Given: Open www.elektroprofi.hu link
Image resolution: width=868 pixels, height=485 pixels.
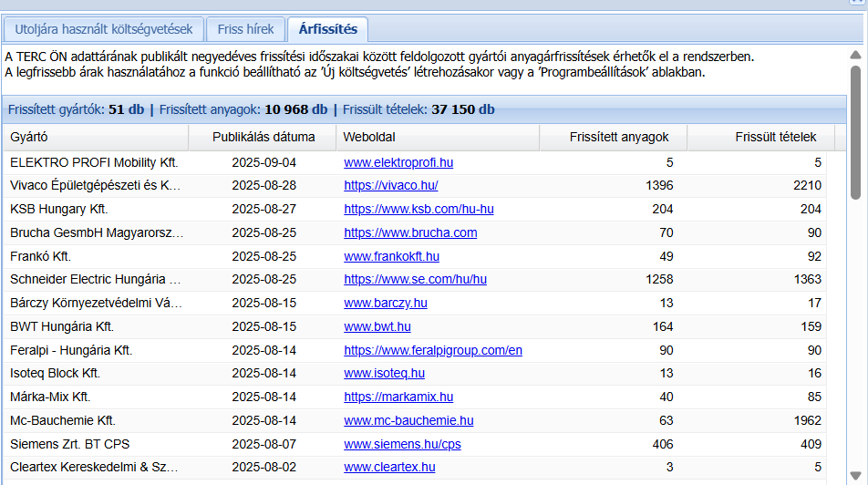Looking at the screenshot, I should coord(398,163).
